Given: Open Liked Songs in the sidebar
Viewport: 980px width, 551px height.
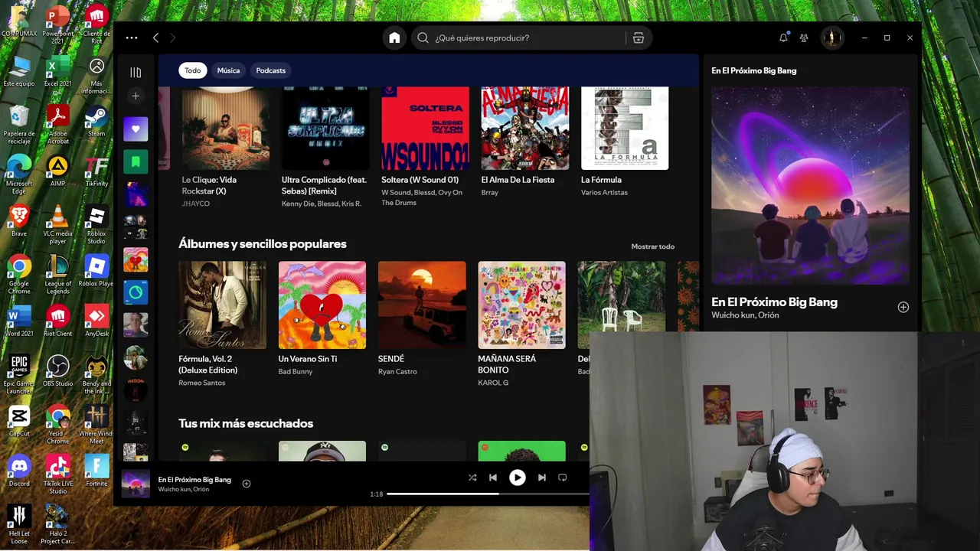Looking at the screenshot, I should click(136, 129).
